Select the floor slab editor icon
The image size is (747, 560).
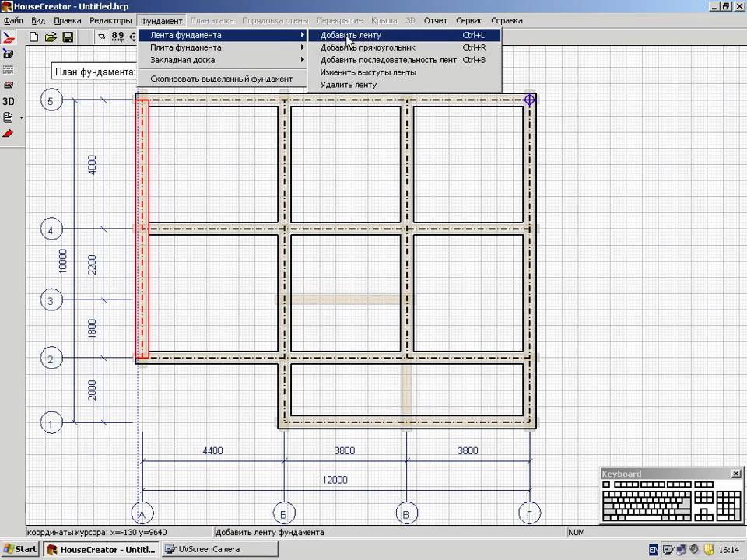pyautogui.click(x=9, y=86)
